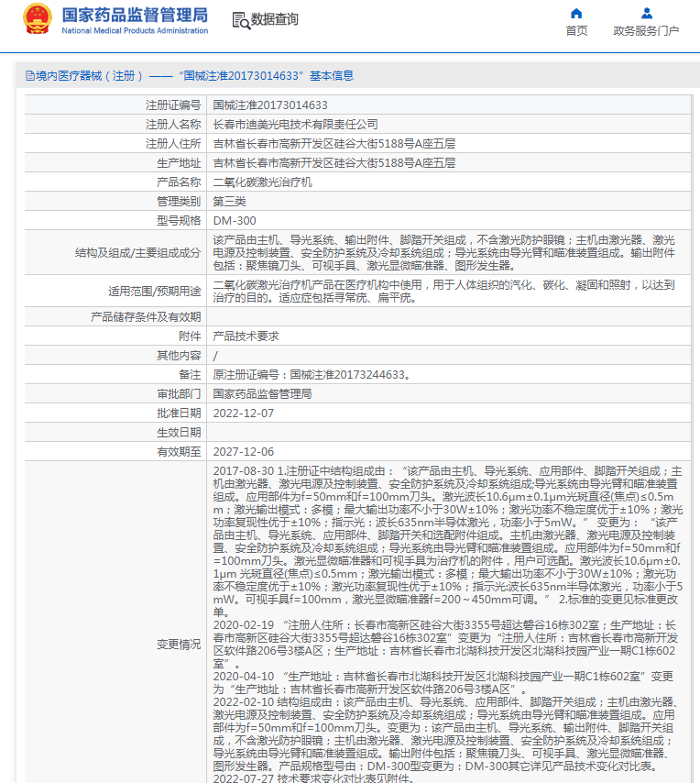Click the 2022-02-10 change record text

tap(445, 734)
